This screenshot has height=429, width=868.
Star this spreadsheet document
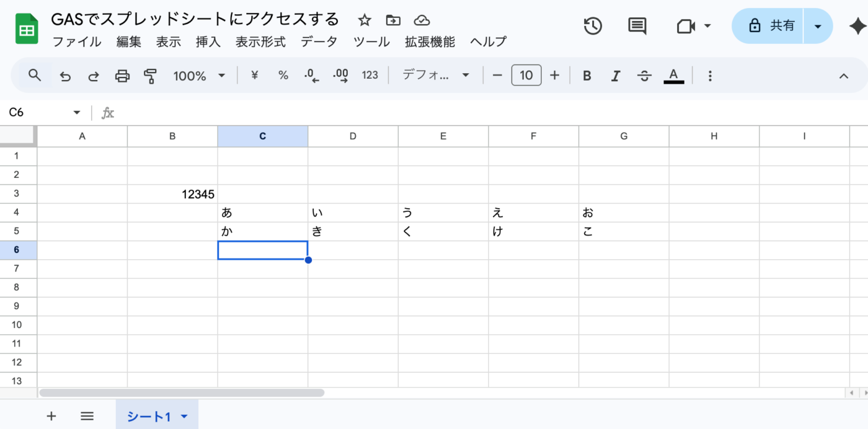click(365, 20)
